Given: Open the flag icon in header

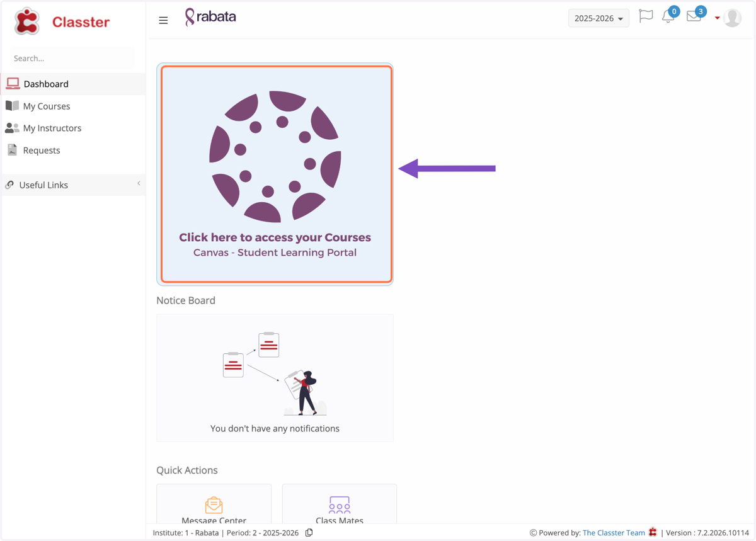Looking at the screenshot, I should pyautogui.click(x=646, y=16).
